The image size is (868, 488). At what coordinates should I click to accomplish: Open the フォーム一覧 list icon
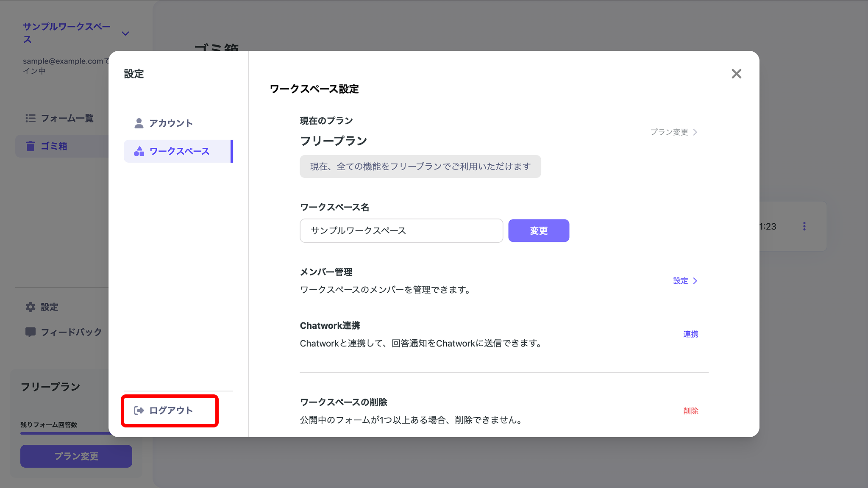point(31,118)
